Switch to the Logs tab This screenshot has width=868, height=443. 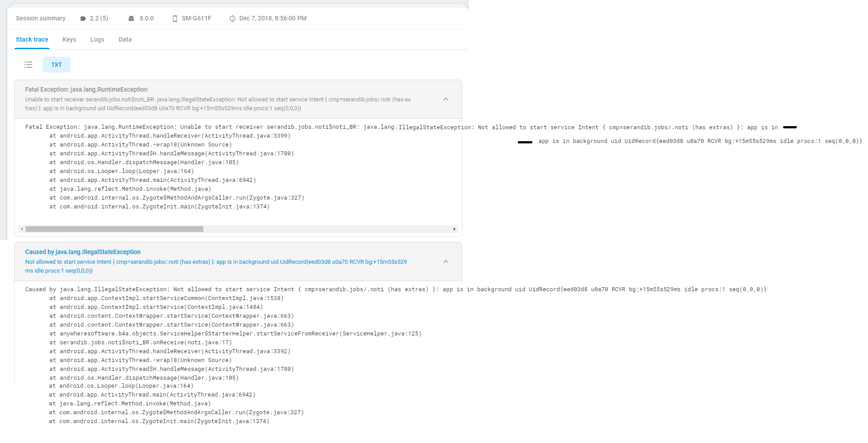click(x=97, y=39)
